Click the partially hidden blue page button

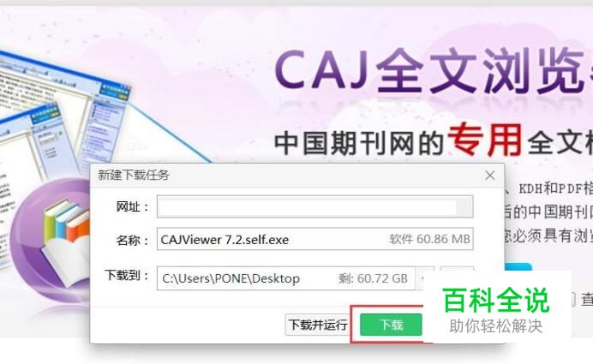point(518,267)
